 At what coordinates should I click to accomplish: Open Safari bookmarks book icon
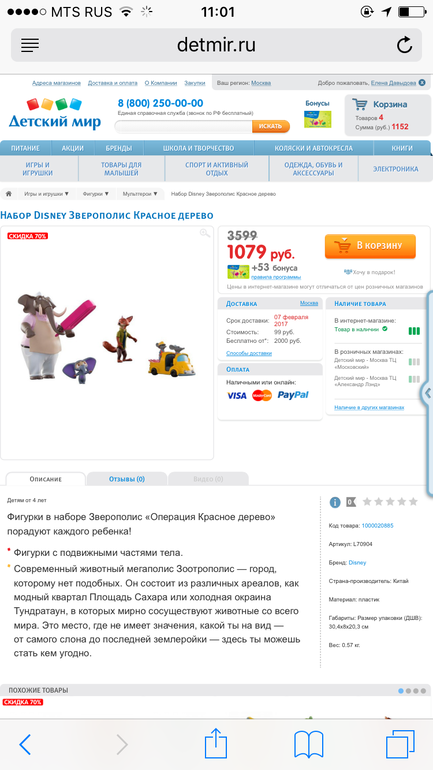pos(308,744)
